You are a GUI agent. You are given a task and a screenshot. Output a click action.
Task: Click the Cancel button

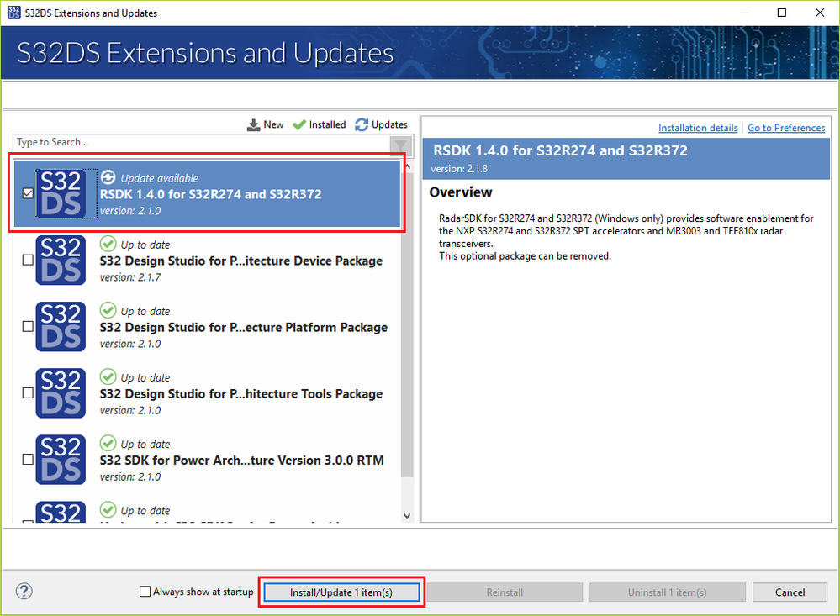(790, 592)
